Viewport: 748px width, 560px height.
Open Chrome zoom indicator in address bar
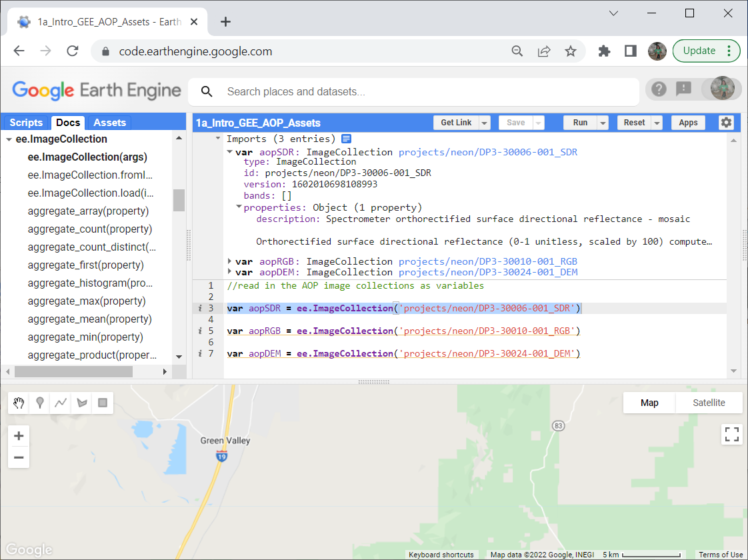click(517, 51)
